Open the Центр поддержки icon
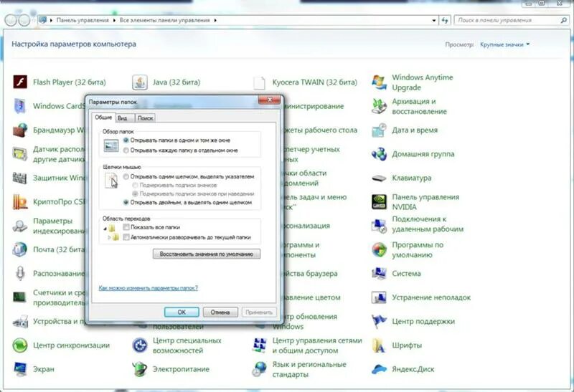This screenshot has height=392, width=574. click(379, 322)
